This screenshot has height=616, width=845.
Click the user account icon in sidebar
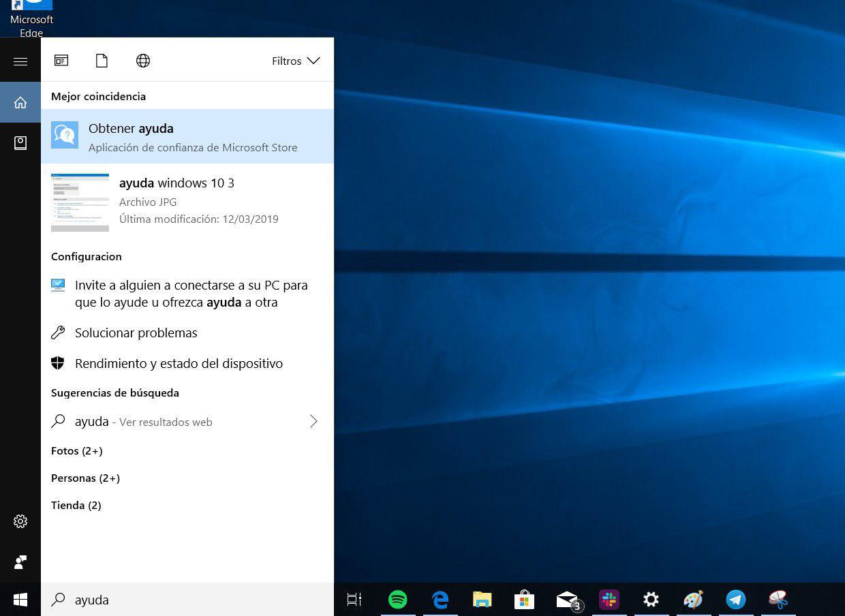(x=20, y=562)
